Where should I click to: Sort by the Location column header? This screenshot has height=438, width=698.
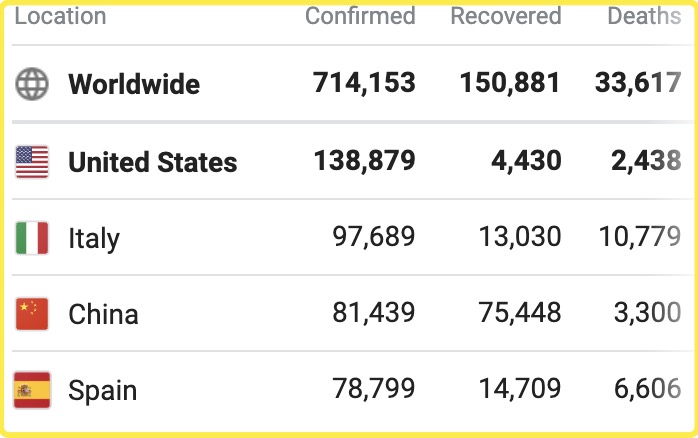pyautogui.click(x=60, y=16)
